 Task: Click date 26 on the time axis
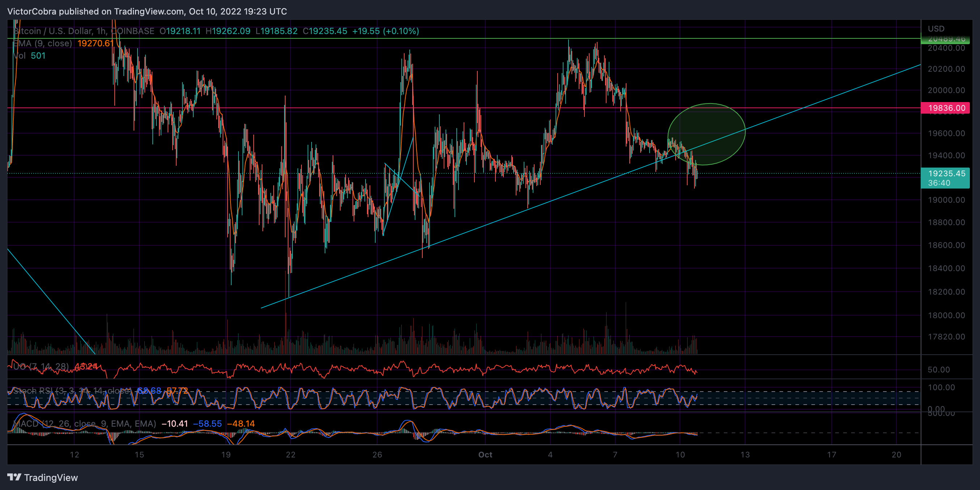pos(377,455)
